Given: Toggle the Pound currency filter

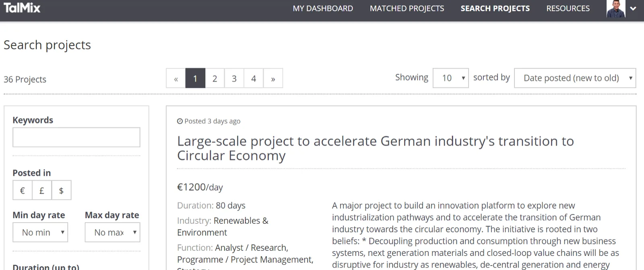Looking at the screenshot, I should (x=42, y=190).
